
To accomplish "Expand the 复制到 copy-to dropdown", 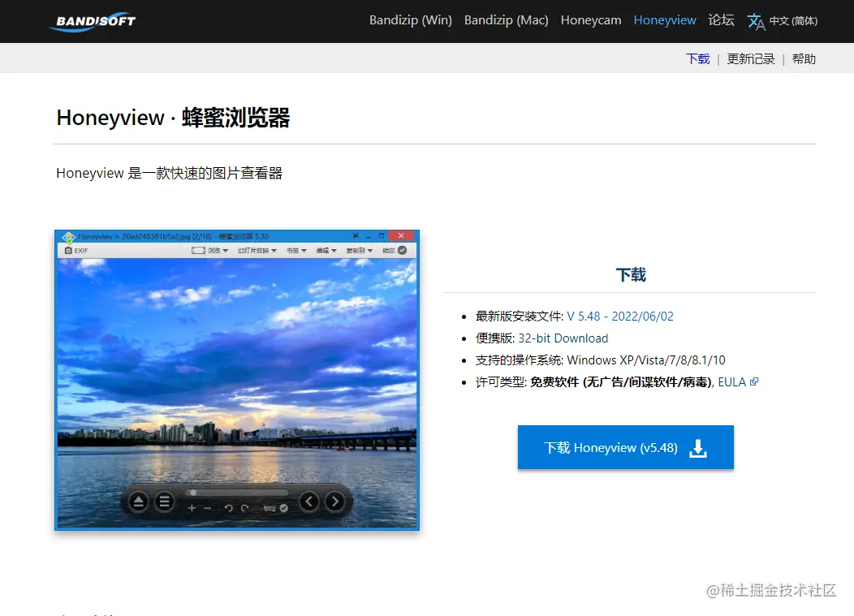I will point(360,251).
